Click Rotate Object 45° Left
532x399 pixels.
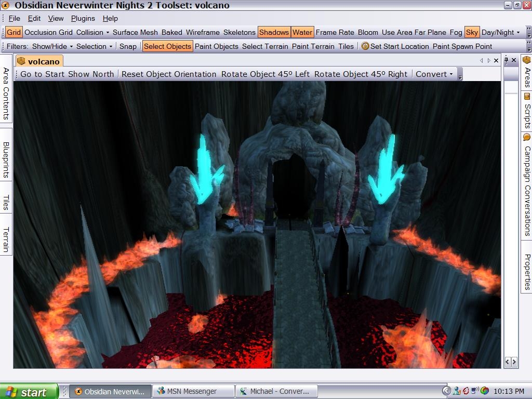click(x=265, y=74)
